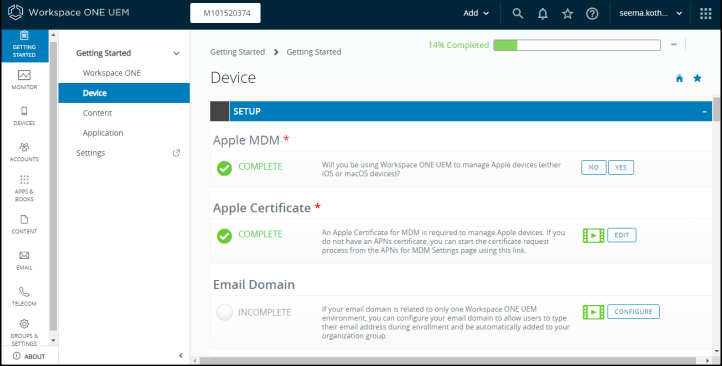Play the Apple Certificate video icon
Image resolution: width=722 pixels, height=366 pixels.
tap(594, 235)
